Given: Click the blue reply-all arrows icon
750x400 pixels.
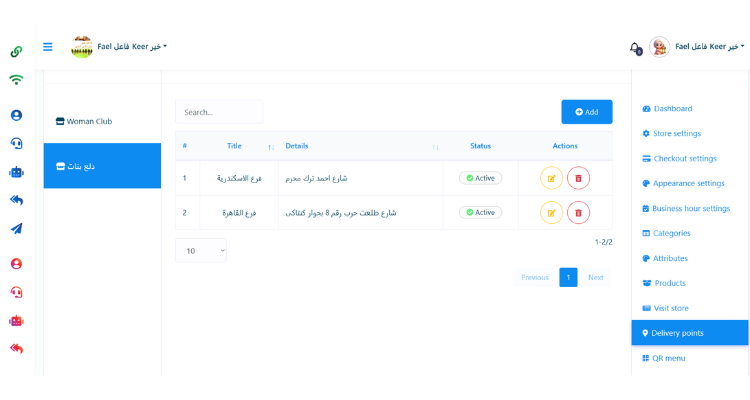Looking at the screenshot, I should click(16, 200).
